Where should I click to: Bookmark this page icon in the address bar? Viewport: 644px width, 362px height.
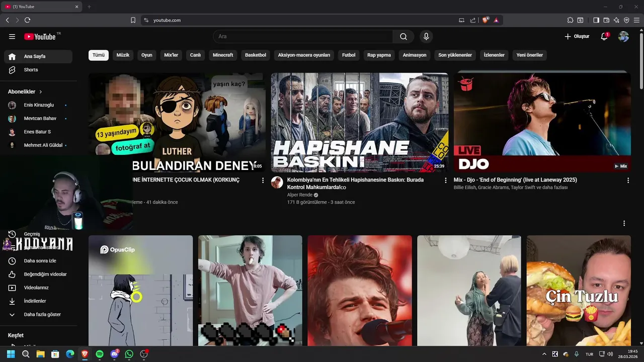[x=133, y=20]
